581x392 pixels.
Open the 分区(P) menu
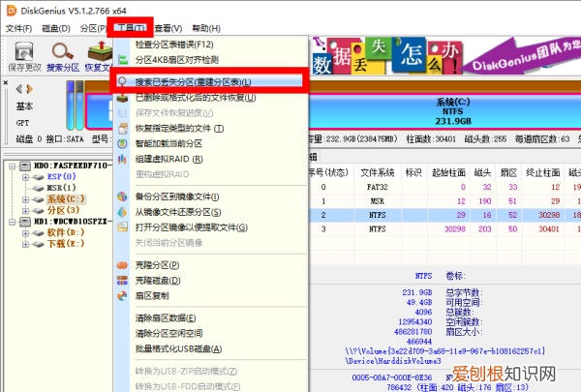[93, 28]
